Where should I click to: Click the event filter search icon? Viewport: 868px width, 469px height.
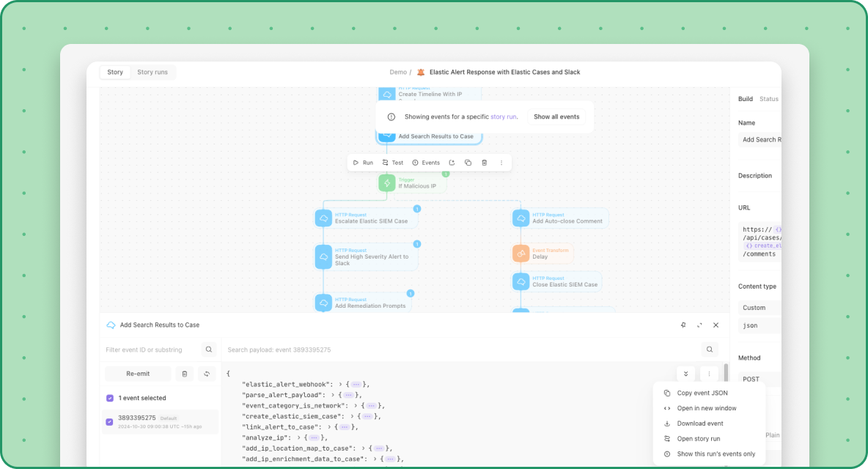209,350
